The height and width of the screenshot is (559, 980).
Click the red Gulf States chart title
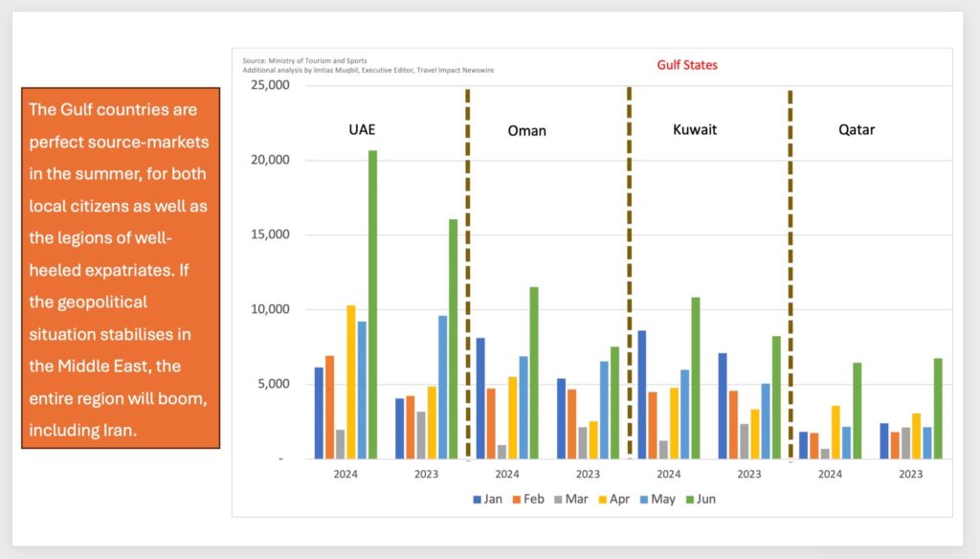click(x=686, y=65)
